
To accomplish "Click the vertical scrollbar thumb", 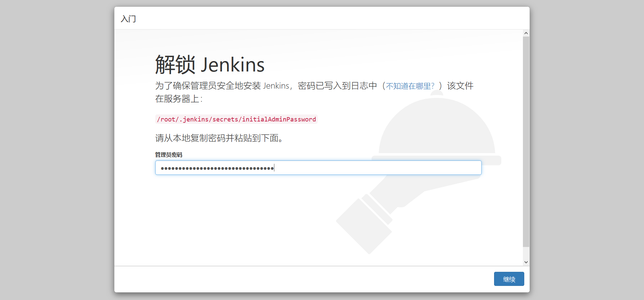I will click(x=526, y=142).
